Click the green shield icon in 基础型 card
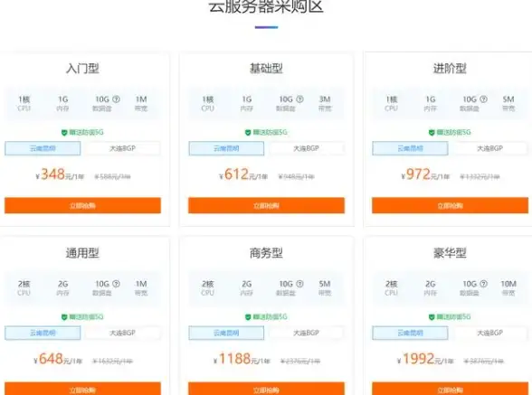 248,133
